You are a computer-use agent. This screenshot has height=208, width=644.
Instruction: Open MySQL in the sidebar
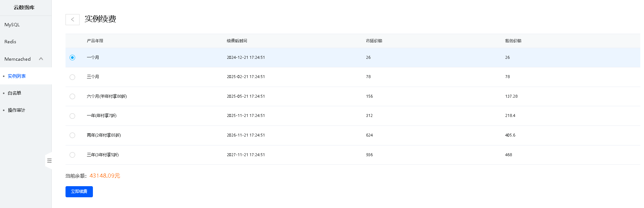coord(12,25)
